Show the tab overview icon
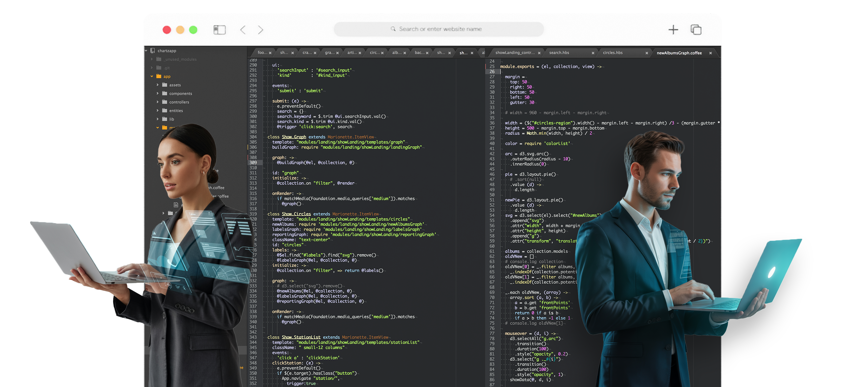 [x=696, y=30]
